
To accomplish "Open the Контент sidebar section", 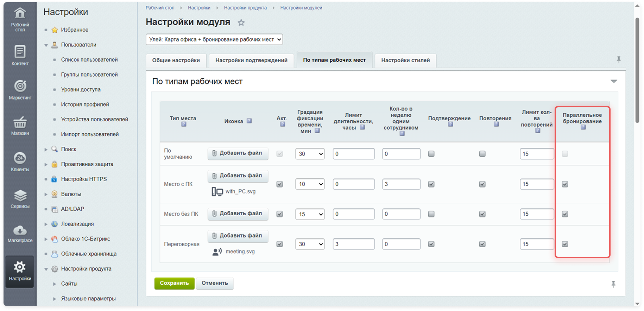I will point(20,56).
